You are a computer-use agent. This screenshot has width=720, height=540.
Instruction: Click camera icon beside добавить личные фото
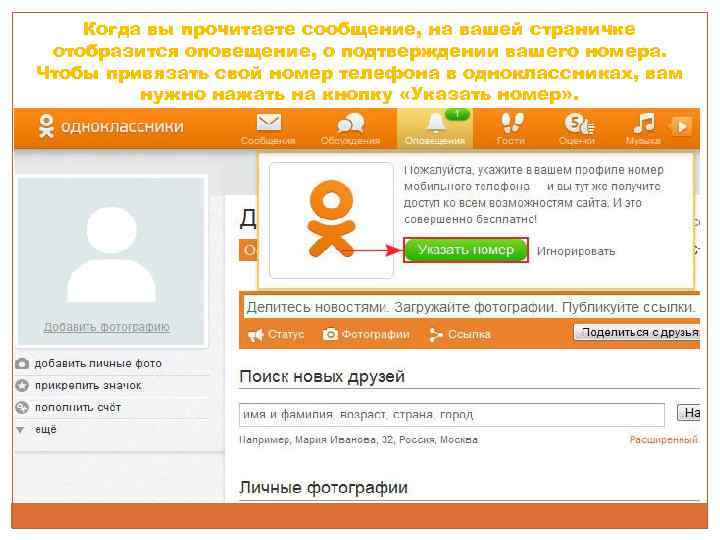(x=22, y=364)
